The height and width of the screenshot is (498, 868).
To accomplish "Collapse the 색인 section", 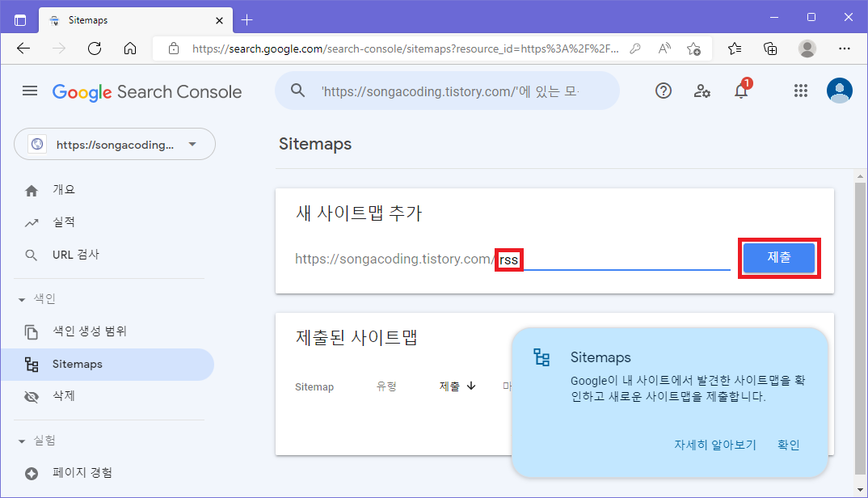I will pyautogui.click(x=22, y=299).
